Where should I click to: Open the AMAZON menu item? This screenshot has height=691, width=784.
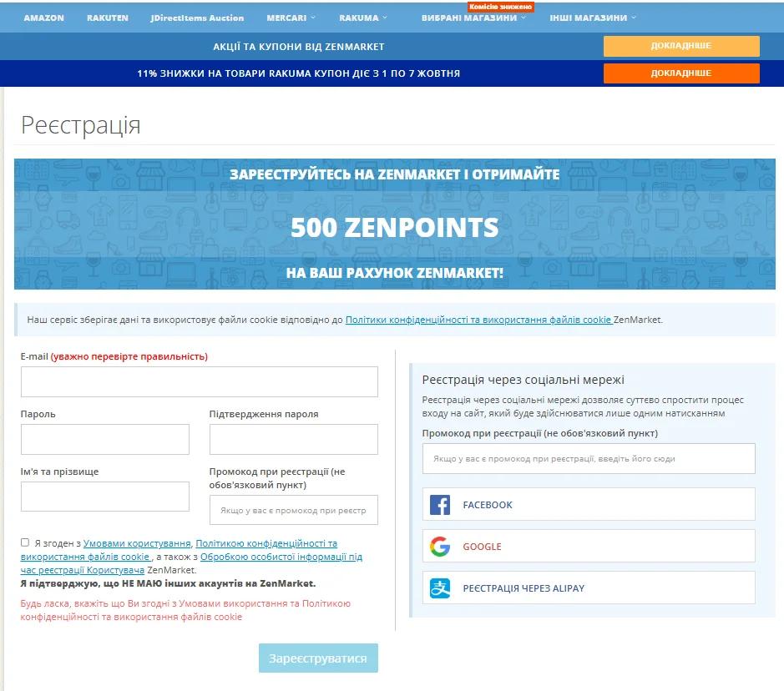click(x=44, y=18)
